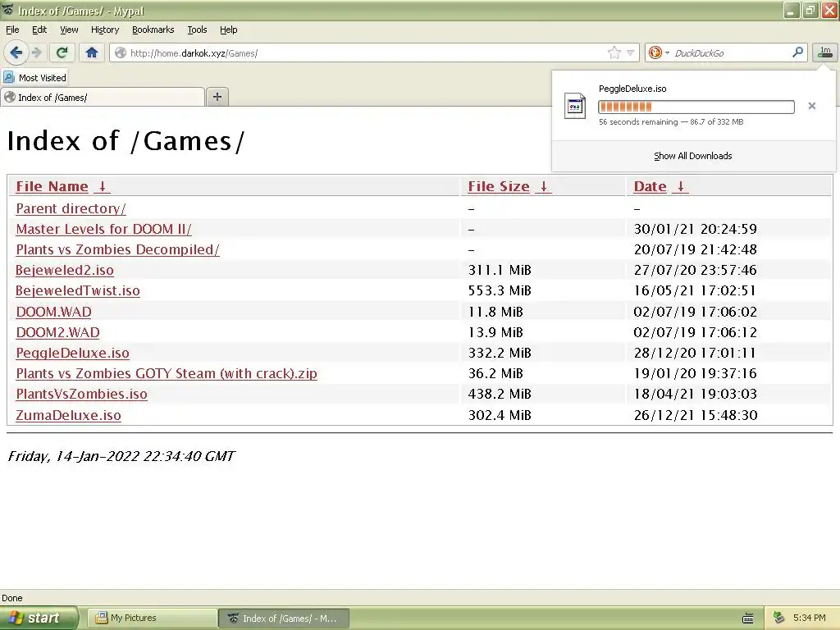This screenshot has height=630, width=840.
Task: Open a new tab with the plus button
Action: [x=217, y=97]
